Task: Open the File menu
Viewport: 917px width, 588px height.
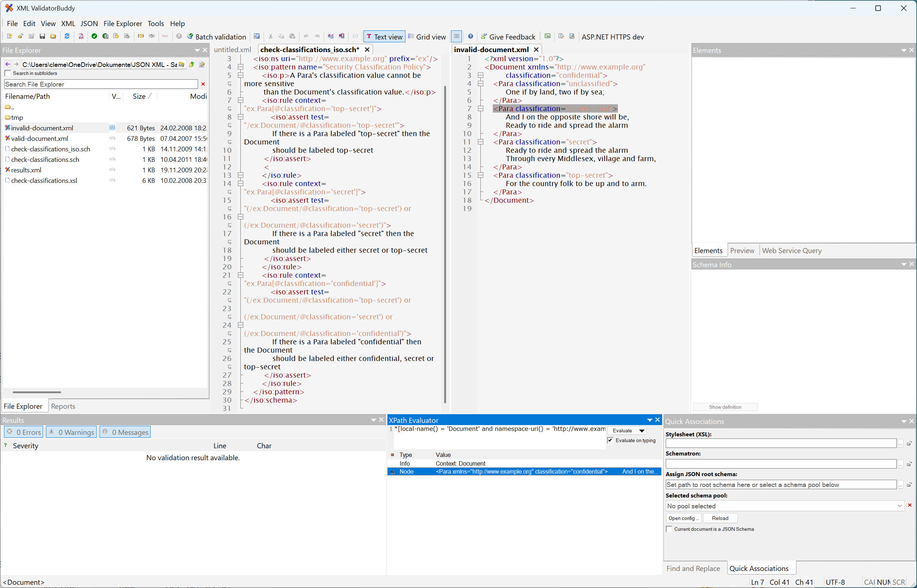Action: [x=12, y=23]
